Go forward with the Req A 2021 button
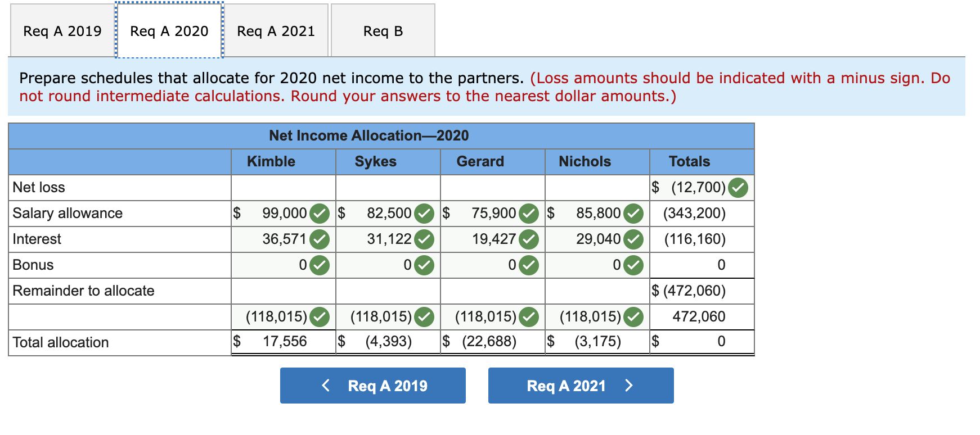The height and width of the screenshot is (435, 980). (581, 386)
